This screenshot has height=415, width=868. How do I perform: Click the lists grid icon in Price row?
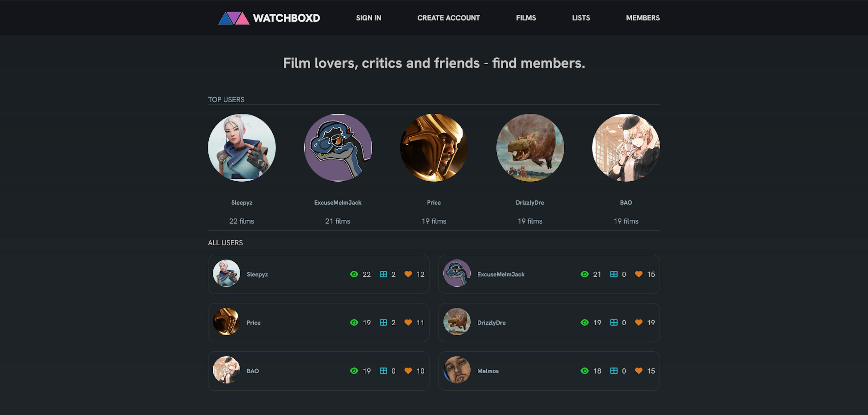point(383,322)
